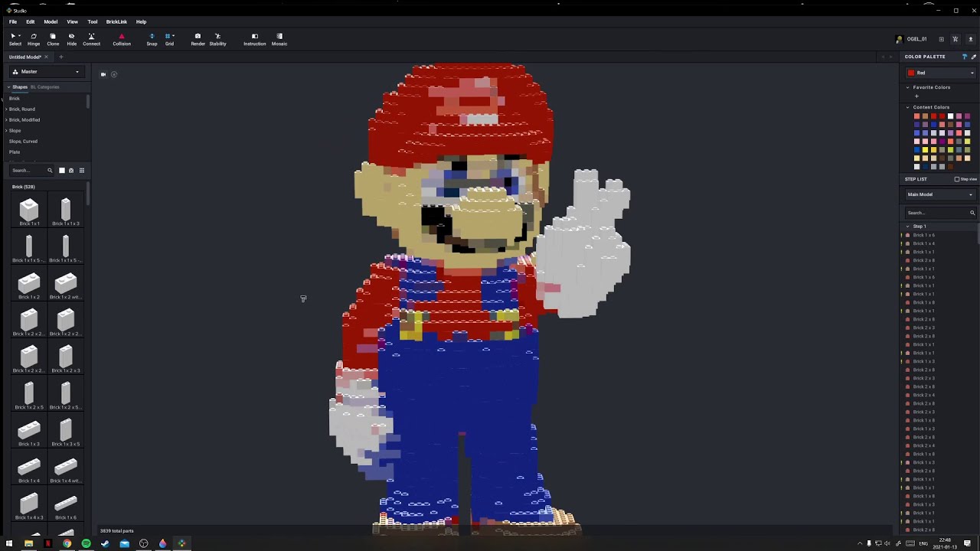Open the OGEL_01 user profile
The image size is (980, 551).
point(912,39)
